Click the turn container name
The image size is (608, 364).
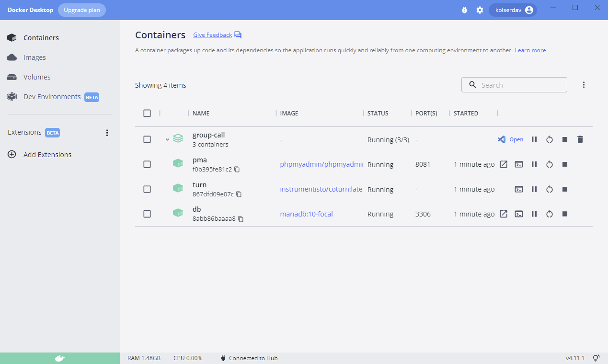click(199, 185)
